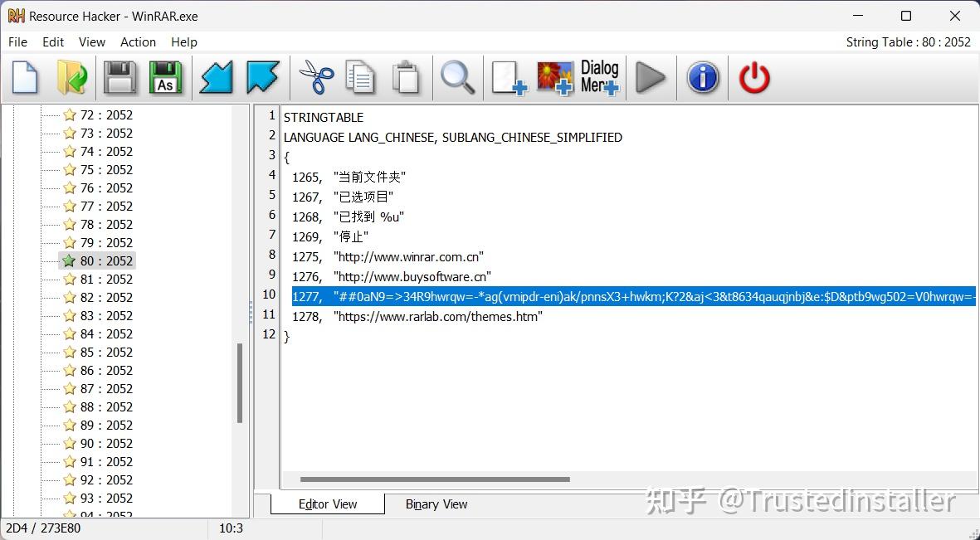Screen dimensions: 980x540
Task: Select tree item 91 : 2052
Action: [106, 461]
